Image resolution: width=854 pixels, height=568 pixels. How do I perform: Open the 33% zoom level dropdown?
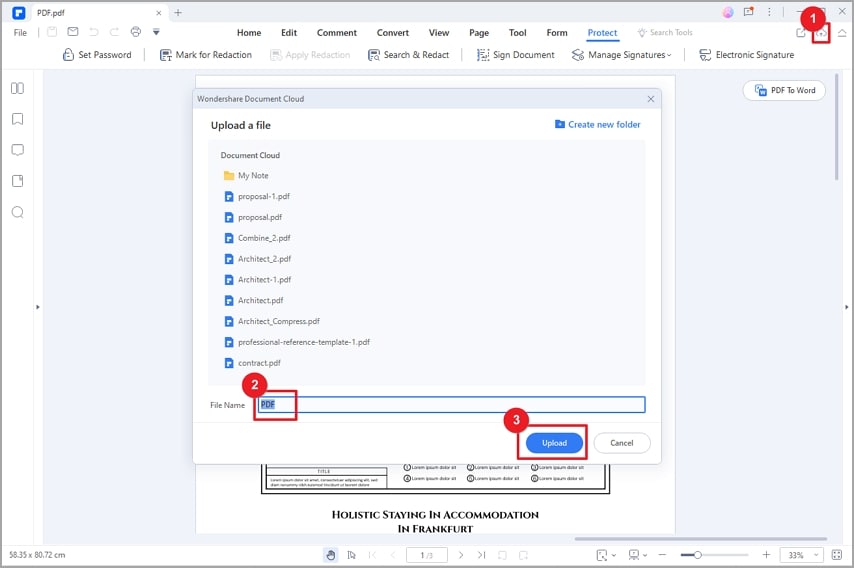coord(801,555)
